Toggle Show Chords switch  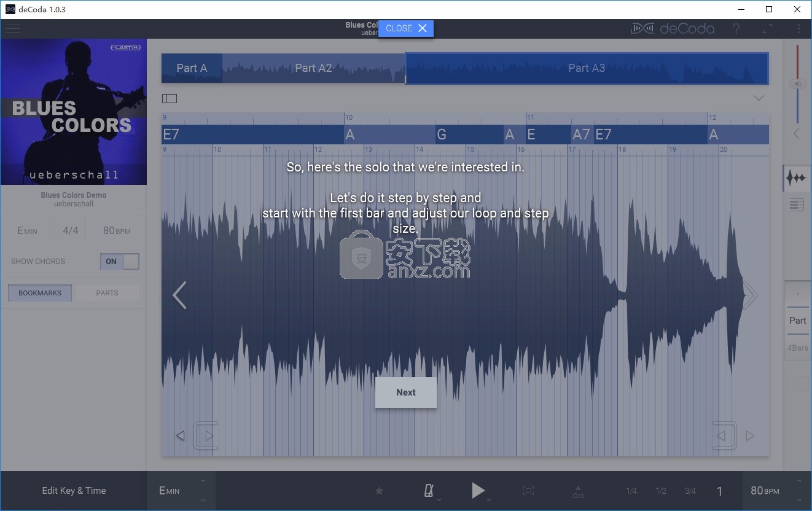pos(120,262)
